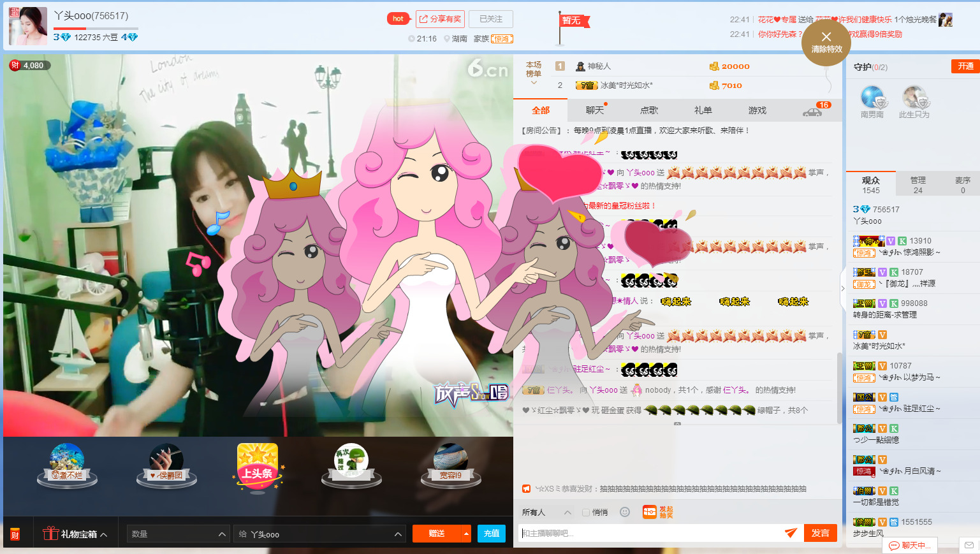Open the 聊天中 chat popup button

coord(910,546)
